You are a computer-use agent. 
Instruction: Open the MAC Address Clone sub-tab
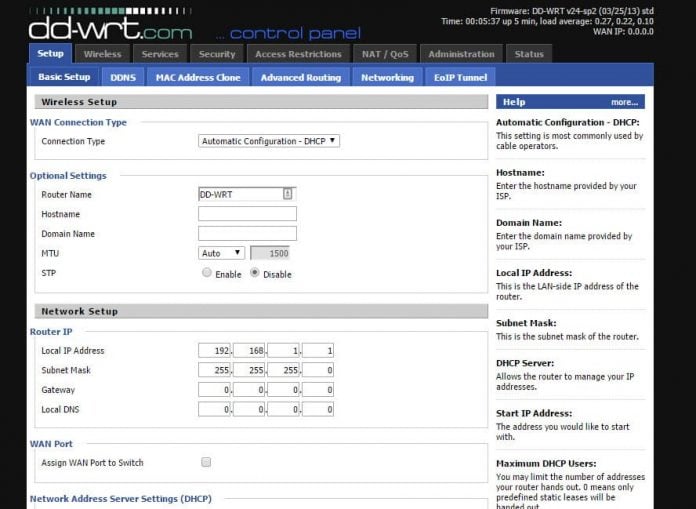(x=198, y=77)
